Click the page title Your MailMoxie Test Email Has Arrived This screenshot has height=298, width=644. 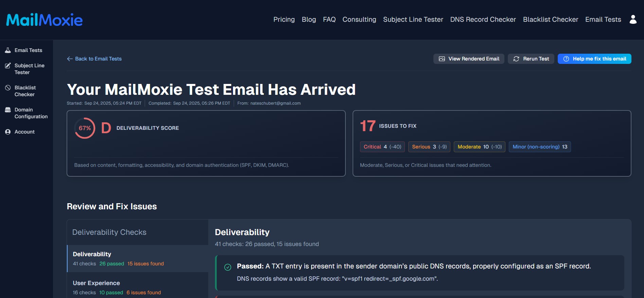(x=211, y=90)
